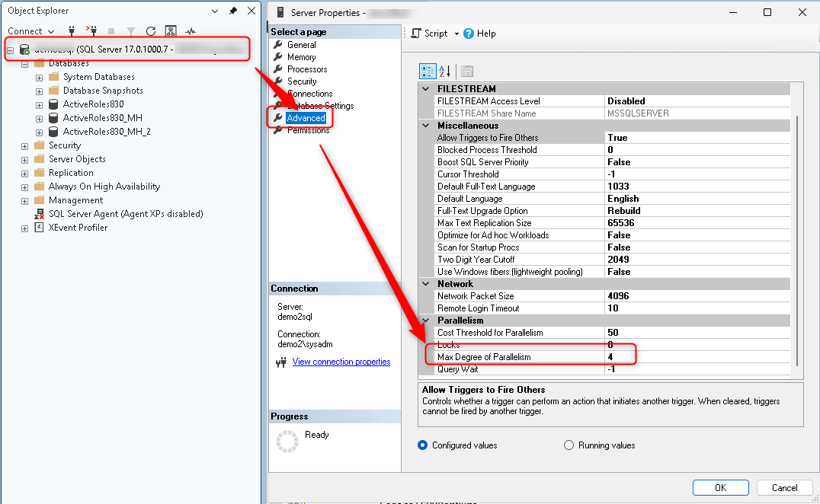Click the OK button
Viewport: 820px width, 504px height.
721,487
